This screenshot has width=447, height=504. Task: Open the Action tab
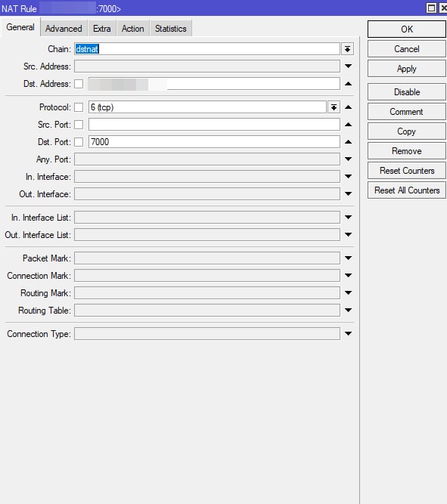[132, 29]
